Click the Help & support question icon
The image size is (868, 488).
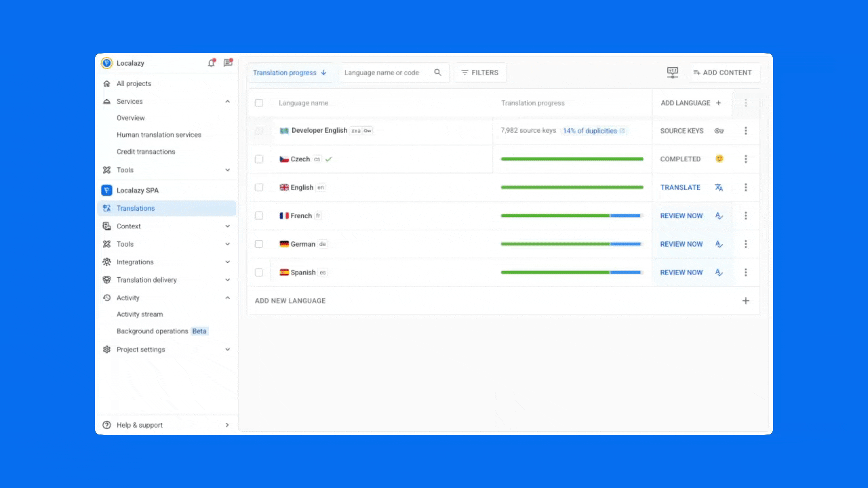click(106, 425)
